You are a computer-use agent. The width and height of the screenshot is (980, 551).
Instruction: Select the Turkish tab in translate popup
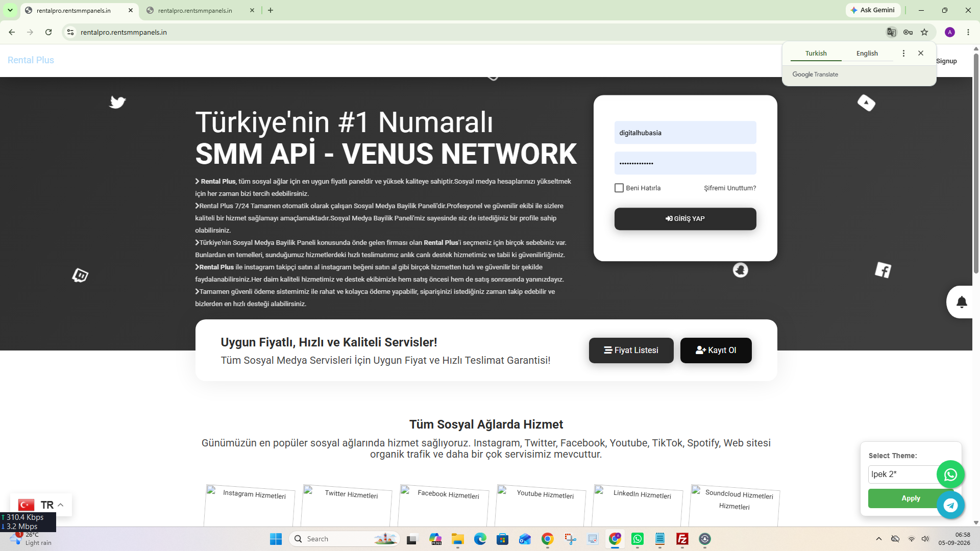[816, 53]
